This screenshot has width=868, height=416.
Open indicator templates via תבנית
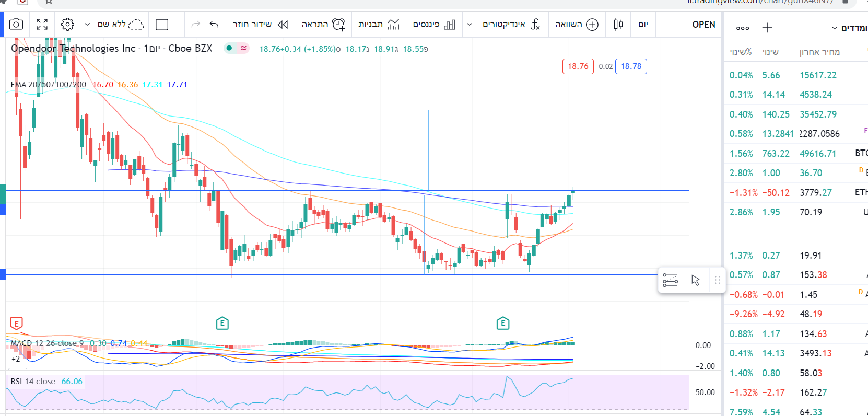pos(379,25)
